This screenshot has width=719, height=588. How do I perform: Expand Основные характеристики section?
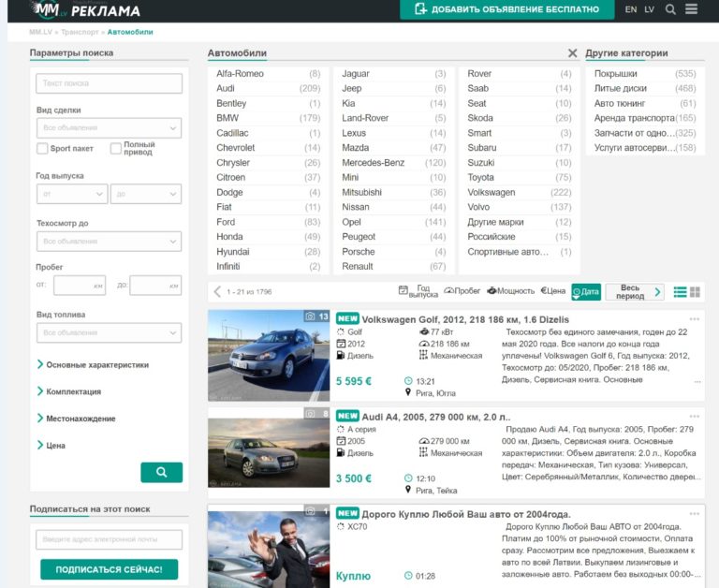93,364
